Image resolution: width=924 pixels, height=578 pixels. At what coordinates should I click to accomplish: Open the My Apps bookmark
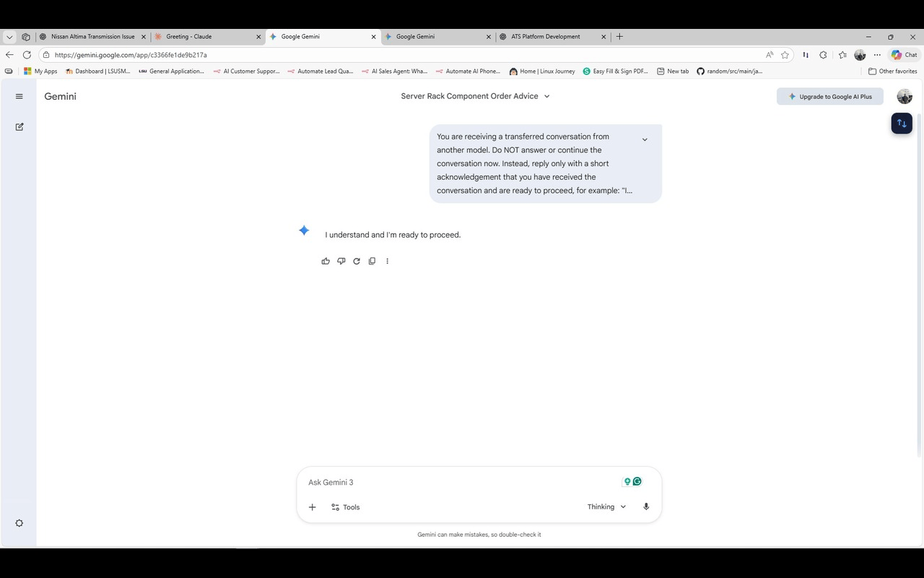pyautogui.click(x=40, y=72)
